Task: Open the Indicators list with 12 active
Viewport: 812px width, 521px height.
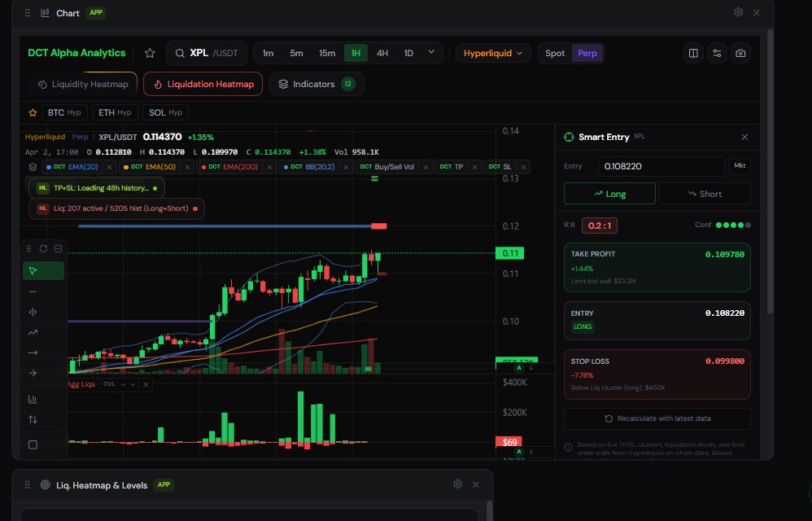Action: [x=317, y=84]
